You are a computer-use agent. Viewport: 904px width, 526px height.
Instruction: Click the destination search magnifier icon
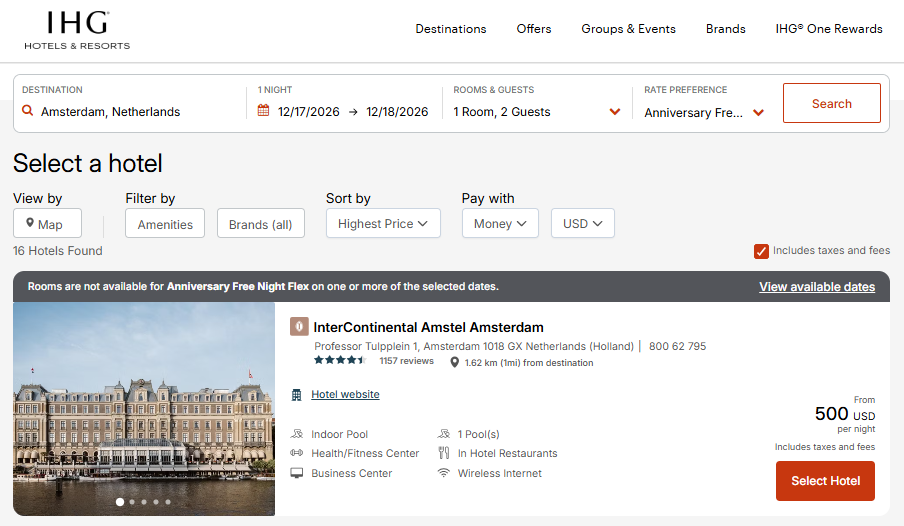[x=28, y=110]
